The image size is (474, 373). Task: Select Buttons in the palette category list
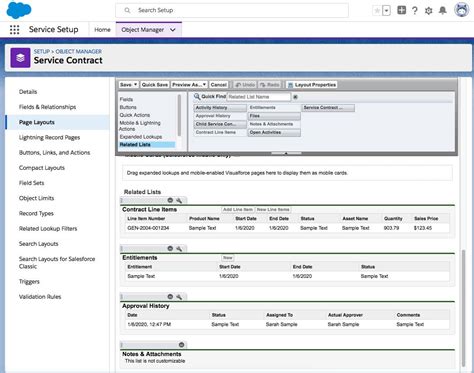(x=128, y=107)
